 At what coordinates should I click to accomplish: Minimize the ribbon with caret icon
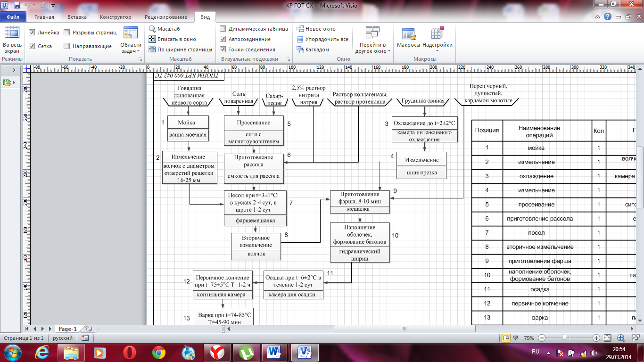[x=597, y=16]
